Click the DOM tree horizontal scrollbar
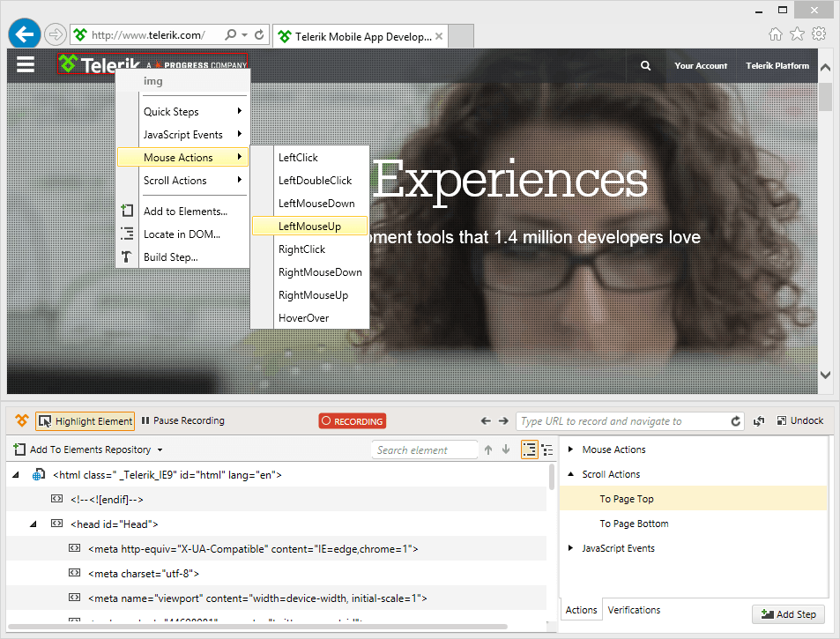Screen dimensions: 840x639 (257, 626)
